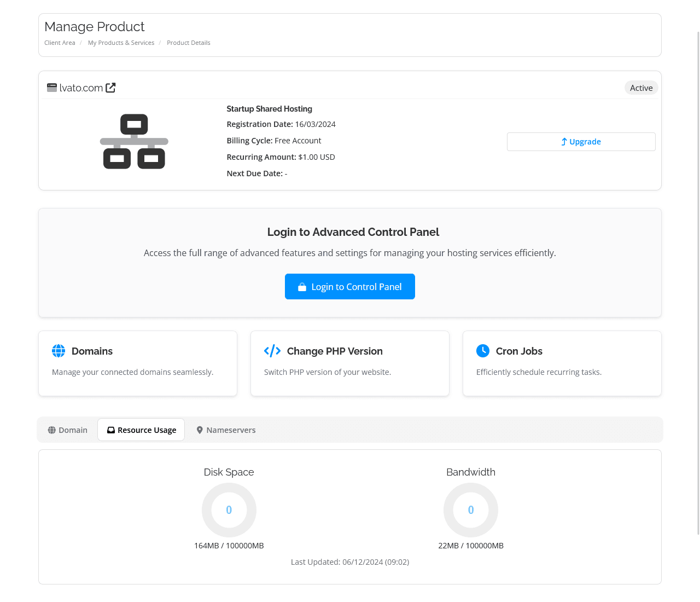Select the clock icon on the Cron Jobs card
Image resolution: width=700 pixels, height=602 pixels.
click(483, 351)
